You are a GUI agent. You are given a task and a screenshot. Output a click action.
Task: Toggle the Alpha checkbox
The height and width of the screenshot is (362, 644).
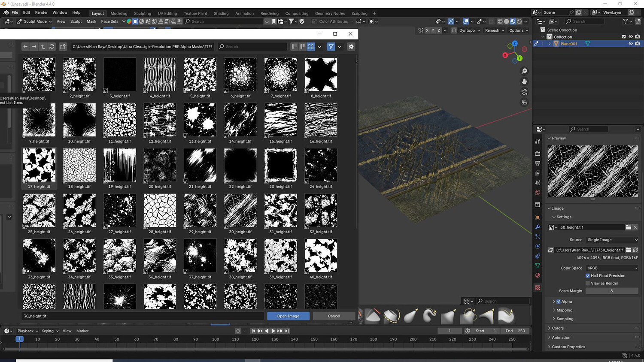(559, 302)
